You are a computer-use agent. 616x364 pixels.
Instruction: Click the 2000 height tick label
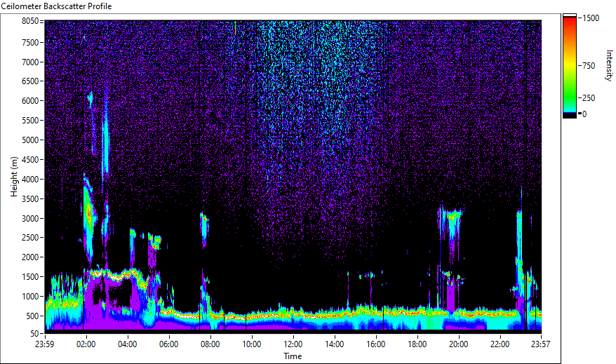(30, 257)
